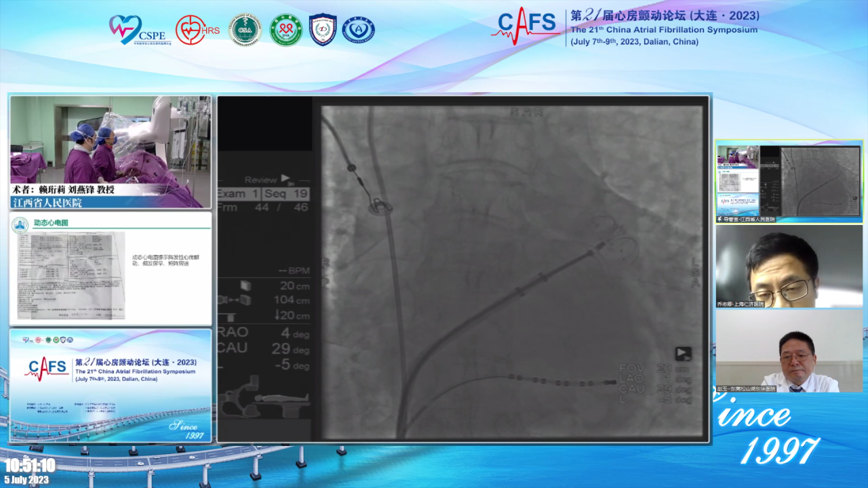The width and height of the screenshot is (868, 488).
Task: Select the 导管室-江西省人民医院 participant tile
Action: click(789, 181)
